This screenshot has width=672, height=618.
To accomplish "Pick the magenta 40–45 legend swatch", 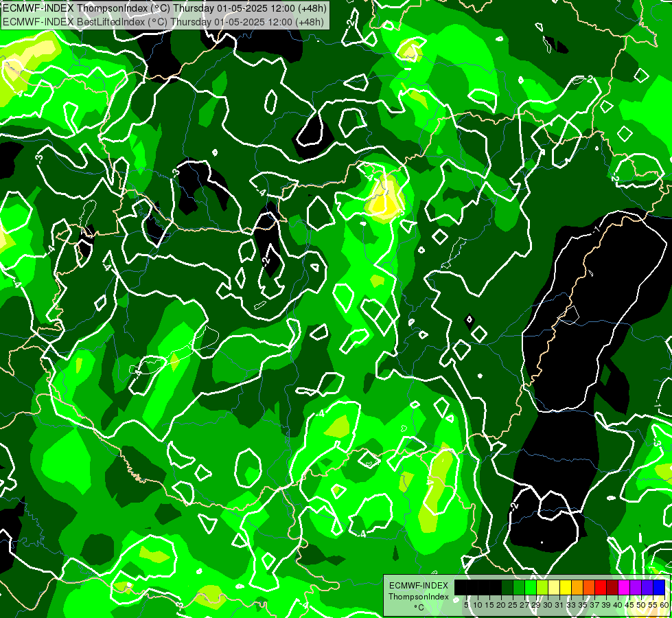I will [624, 588].
